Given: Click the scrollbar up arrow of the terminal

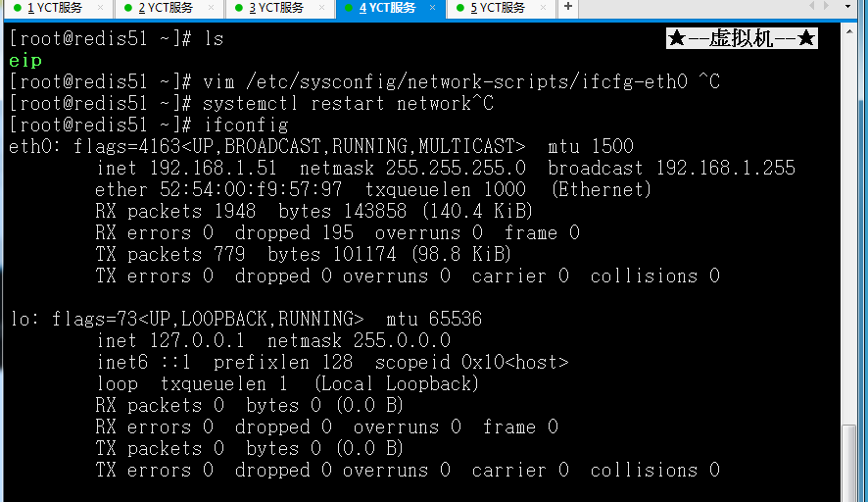Looking at the screenshot, I should [x=849, y=32].
